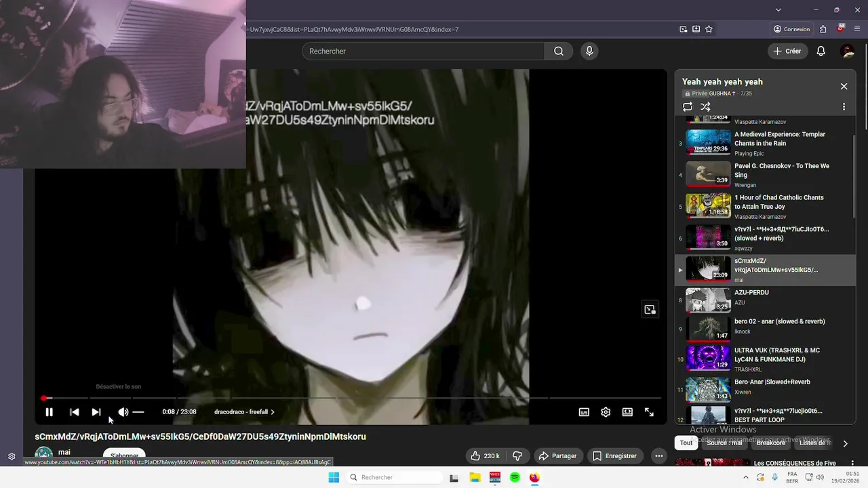Viewport: 868px width, 488px height.
Task: Expand the browser tab list chevron
Action: point(778,9)
